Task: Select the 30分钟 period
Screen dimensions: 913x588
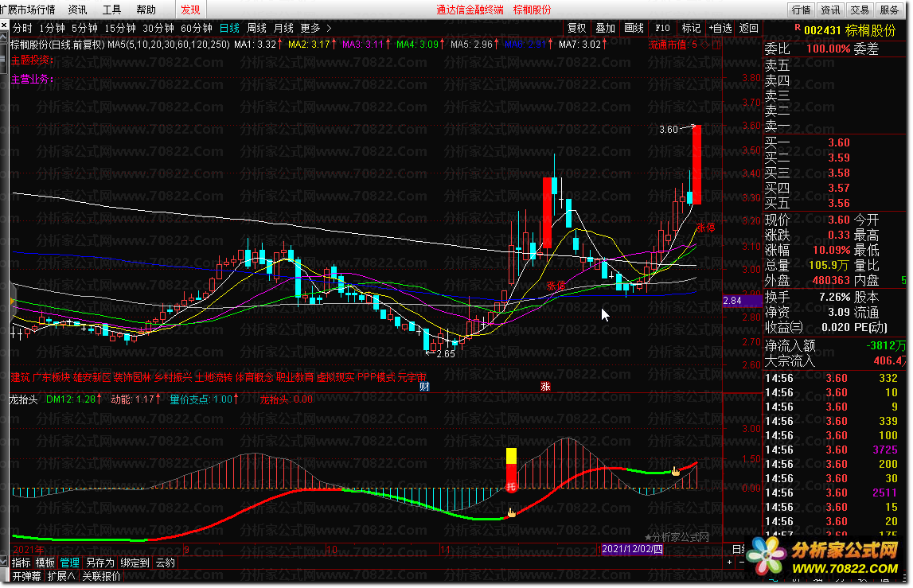Action: [x=158, y=28]
